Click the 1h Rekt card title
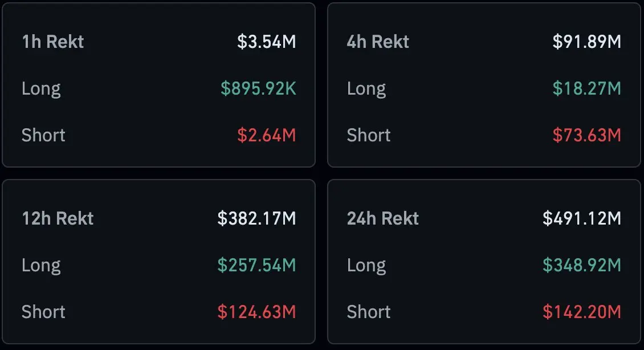The width and height of the screenshot is (644, 350). coord(52,42)
